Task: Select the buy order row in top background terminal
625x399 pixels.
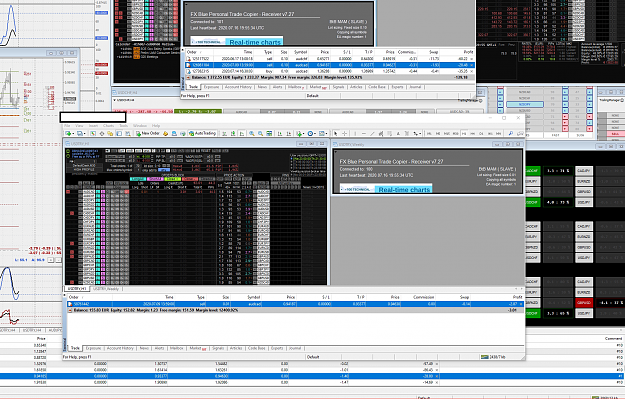Action: pos(330,71)
